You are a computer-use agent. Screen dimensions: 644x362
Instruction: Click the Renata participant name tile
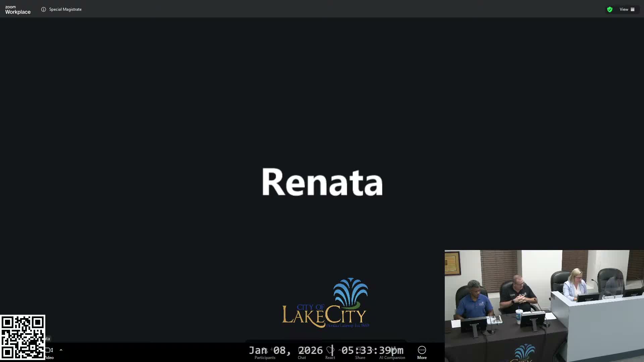(x=322, y=182)
